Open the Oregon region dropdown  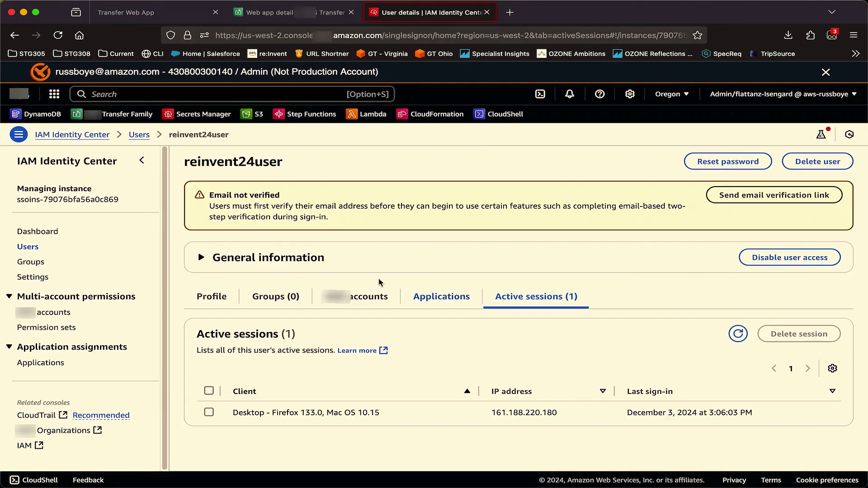coord(672,94)
